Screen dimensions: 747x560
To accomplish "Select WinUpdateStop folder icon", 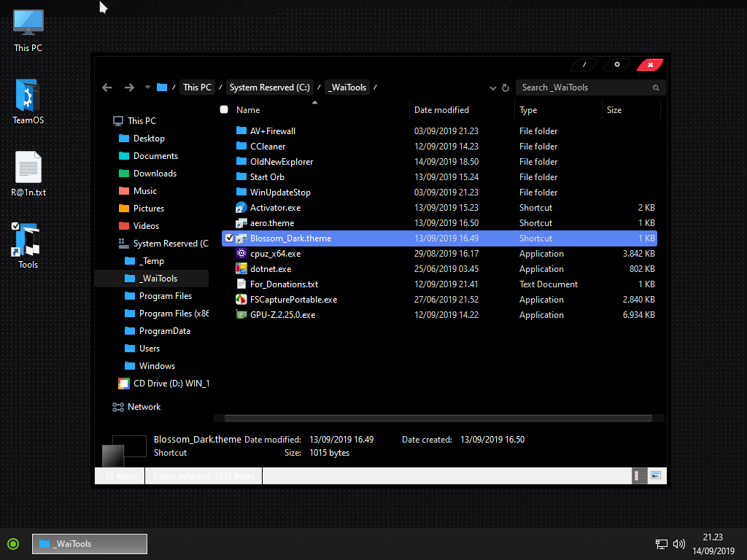I will (x=241, y=192).
